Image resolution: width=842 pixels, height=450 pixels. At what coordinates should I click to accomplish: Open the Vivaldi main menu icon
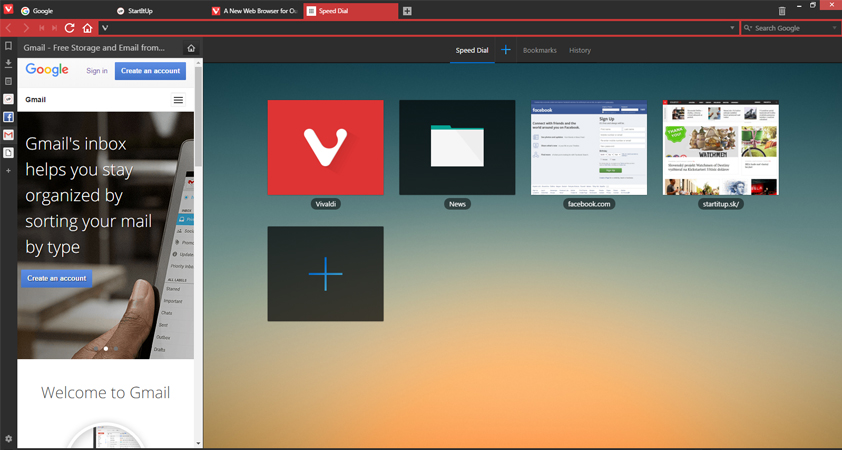(9, 10)
